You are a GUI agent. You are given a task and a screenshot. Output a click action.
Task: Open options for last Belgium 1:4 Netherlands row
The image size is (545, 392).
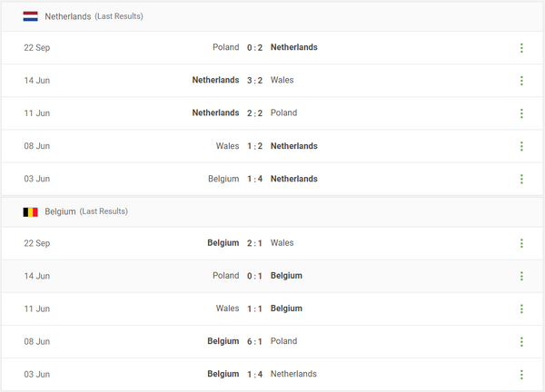click(x=521, y=375)
